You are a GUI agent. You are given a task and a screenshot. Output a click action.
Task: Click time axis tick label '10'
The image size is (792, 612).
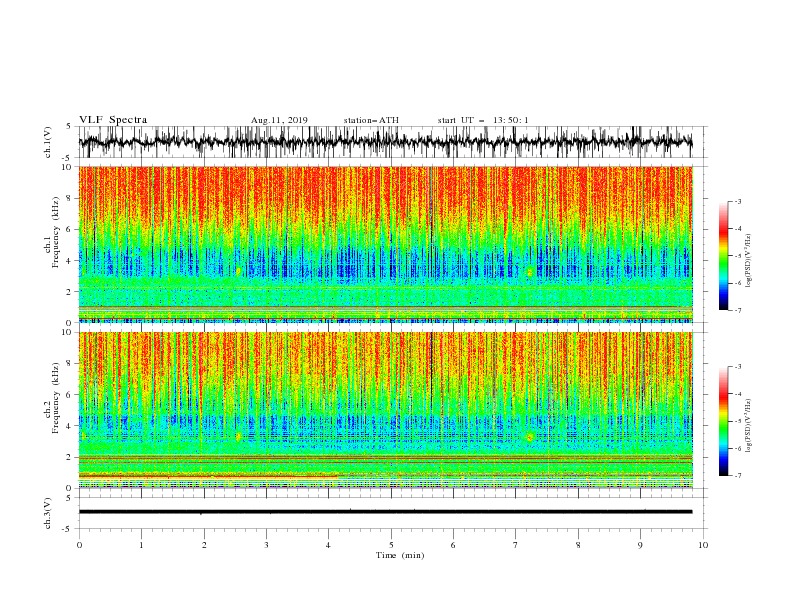coord(703,545)
